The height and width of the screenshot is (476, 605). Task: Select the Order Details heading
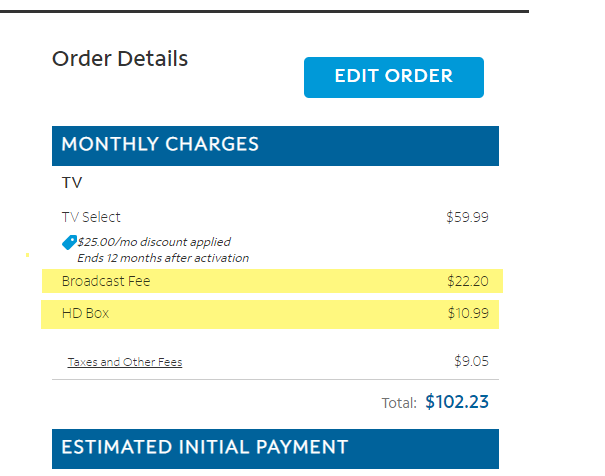(120, 59)
